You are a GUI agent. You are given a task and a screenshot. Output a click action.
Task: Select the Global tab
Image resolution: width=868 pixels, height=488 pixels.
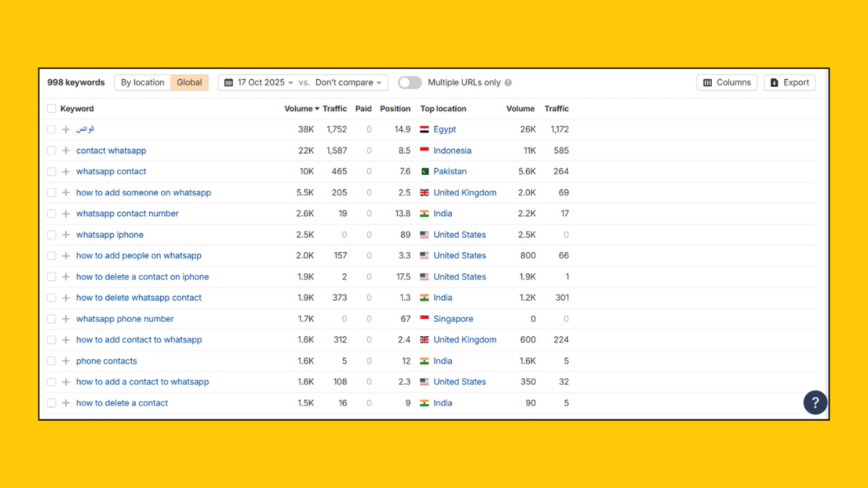189,82
